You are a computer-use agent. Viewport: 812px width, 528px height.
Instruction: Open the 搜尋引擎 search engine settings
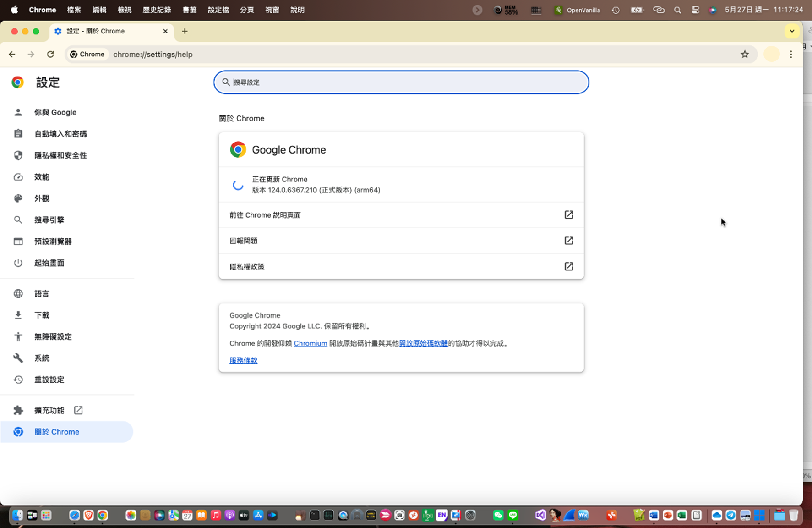pos(49,220)
